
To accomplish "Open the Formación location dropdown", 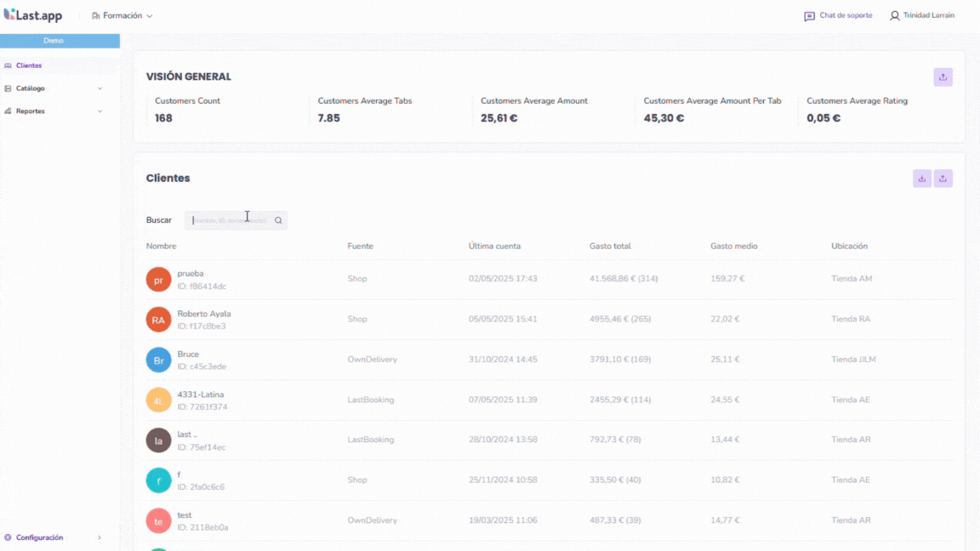I will click(x=122, y=16).
